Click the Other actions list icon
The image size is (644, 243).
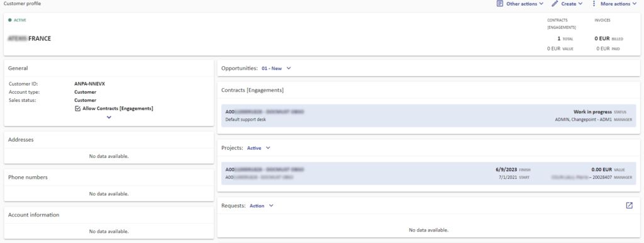[x=499, y=4]
